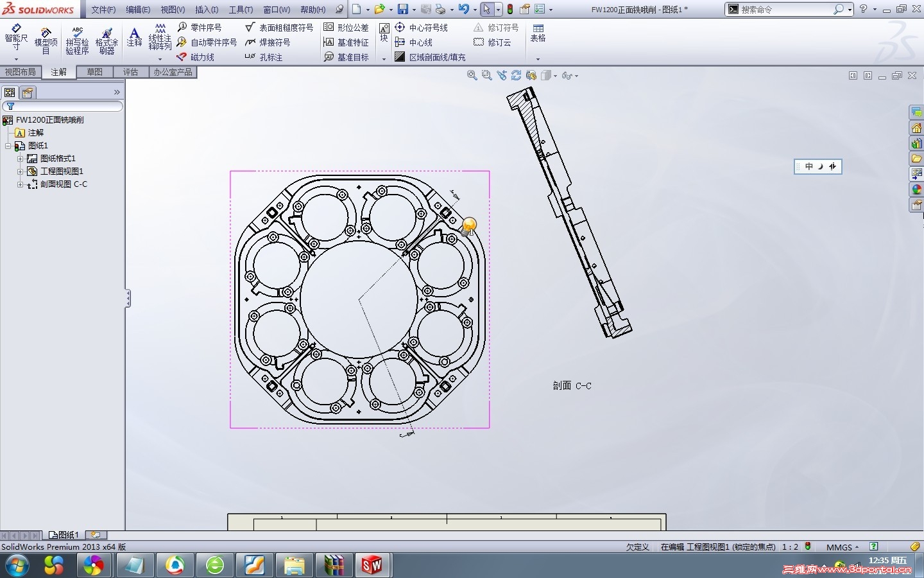Open the Smart Dimension dropdown arrow

coord(16,58)
